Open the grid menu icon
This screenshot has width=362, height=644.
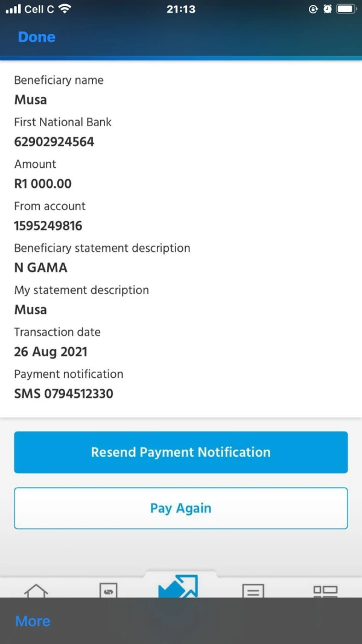[326, 591]
